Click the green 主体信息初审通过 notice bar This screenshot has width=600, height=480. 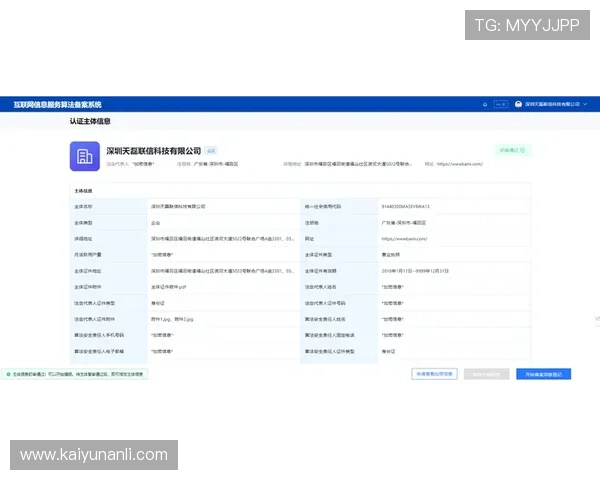75,374
